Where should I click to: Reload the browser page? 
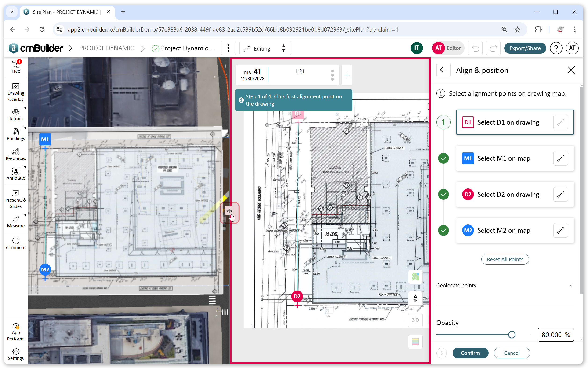42,29
